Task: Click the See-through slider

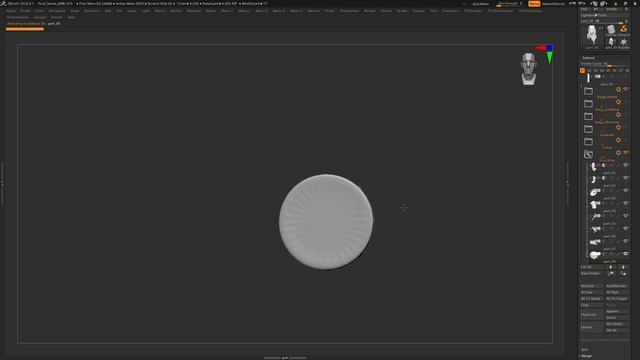Action: (509, 4)
